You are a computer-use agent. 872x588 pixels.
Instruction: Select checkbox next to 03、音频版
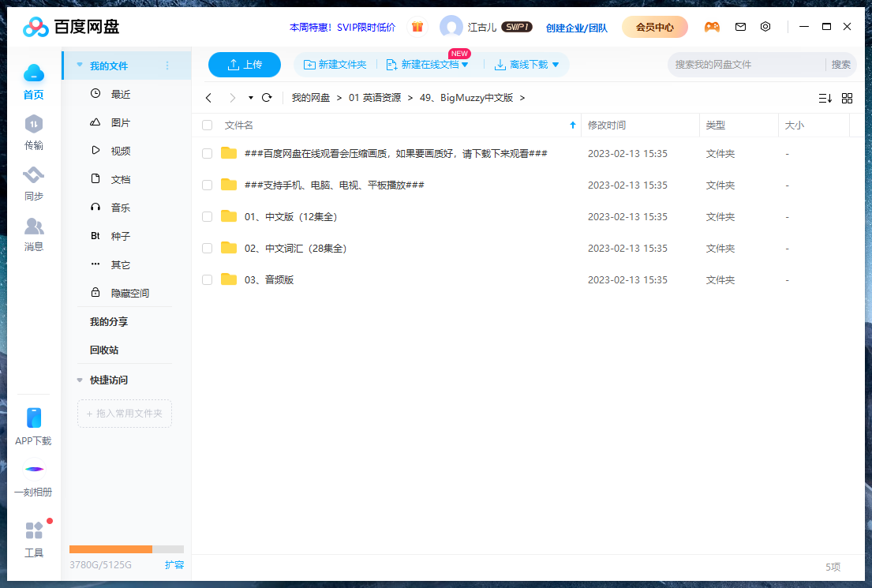207,279
